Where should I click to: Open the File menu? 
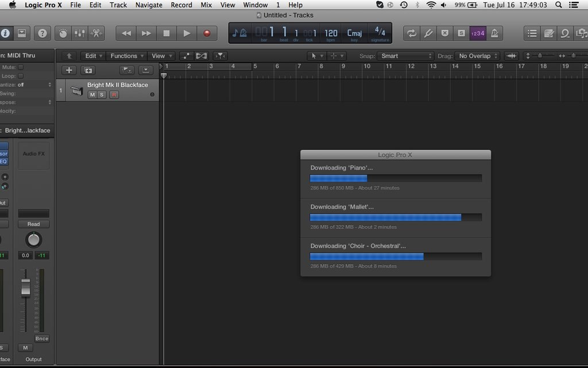[75, 5]
